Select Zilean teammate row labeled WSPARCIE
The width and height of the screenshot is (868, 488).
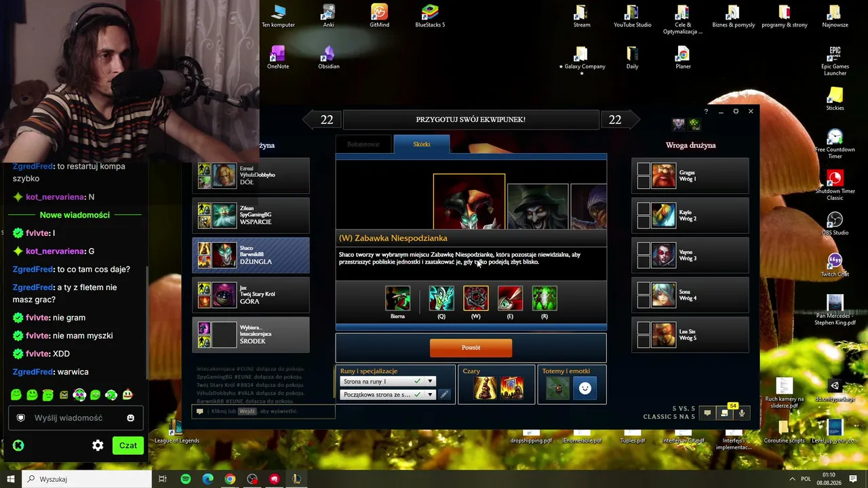251,216
